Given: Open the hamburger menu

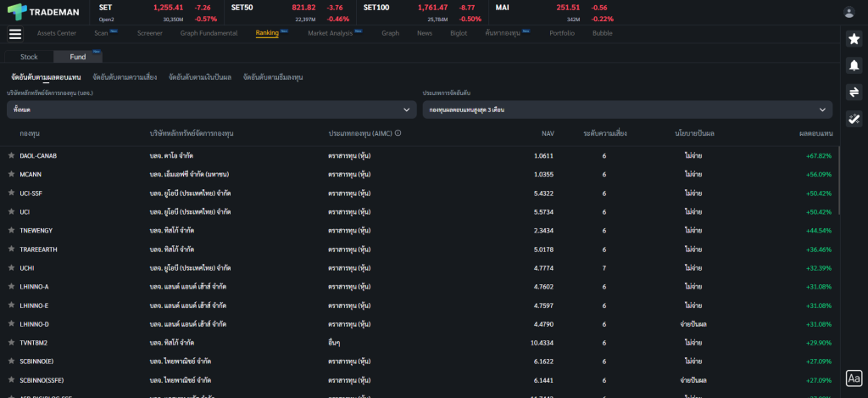Looking at the screenshot, I should click(14, 34).
